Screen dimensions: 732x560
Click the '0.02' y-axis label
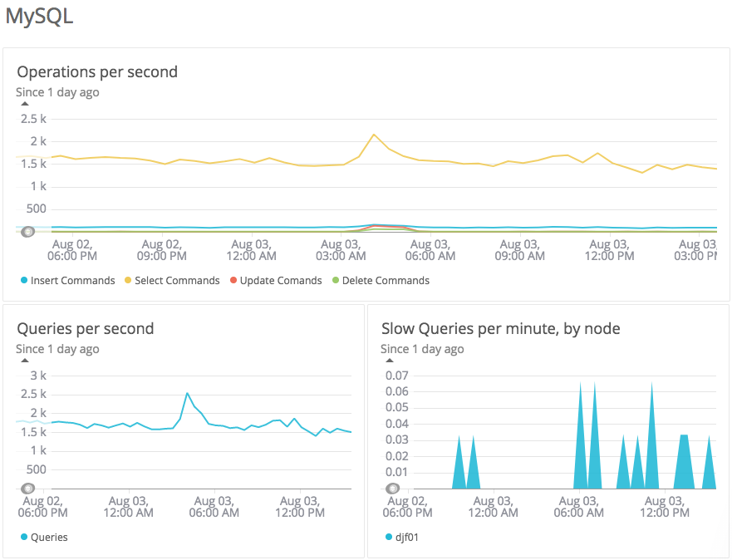(x=397, y=456)
